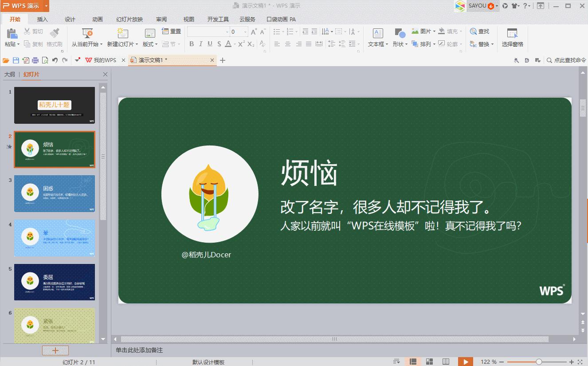Click the 查找 (find) icon
The height and width of the screenshot is (366, 588).
(481, 31)
